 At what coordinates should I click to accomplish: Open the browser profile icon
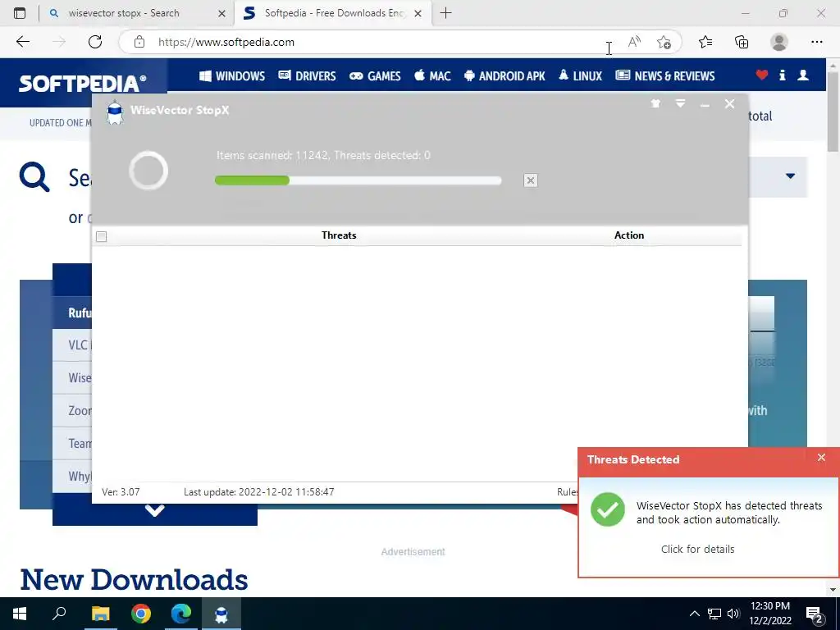click(779, 42)
